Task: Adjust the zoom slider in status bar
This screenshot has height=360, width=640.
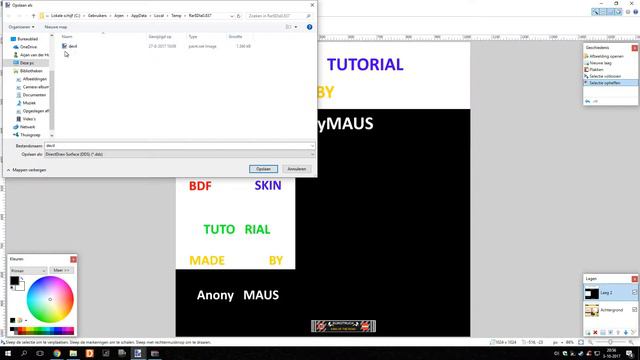Action: pos(611,342)
